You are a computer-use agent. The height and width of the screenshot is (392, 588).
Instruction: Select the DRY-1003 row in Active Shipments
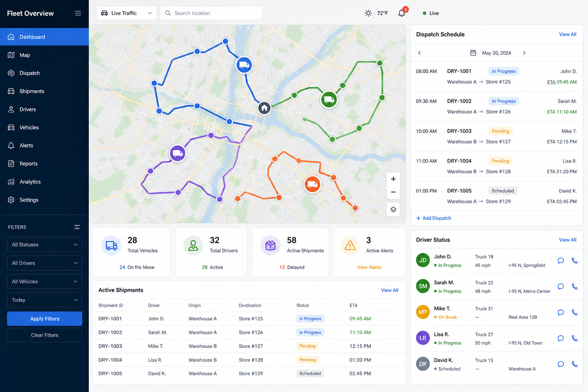point(249,346)
